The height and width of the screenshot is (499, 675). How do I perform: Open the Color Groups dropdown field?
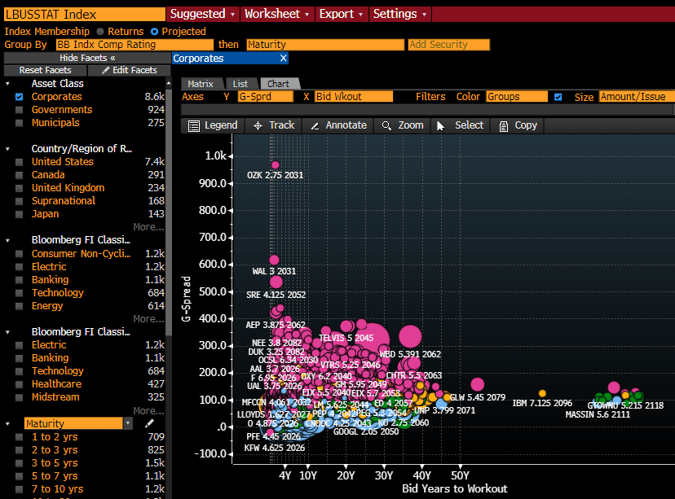point(517,96)
